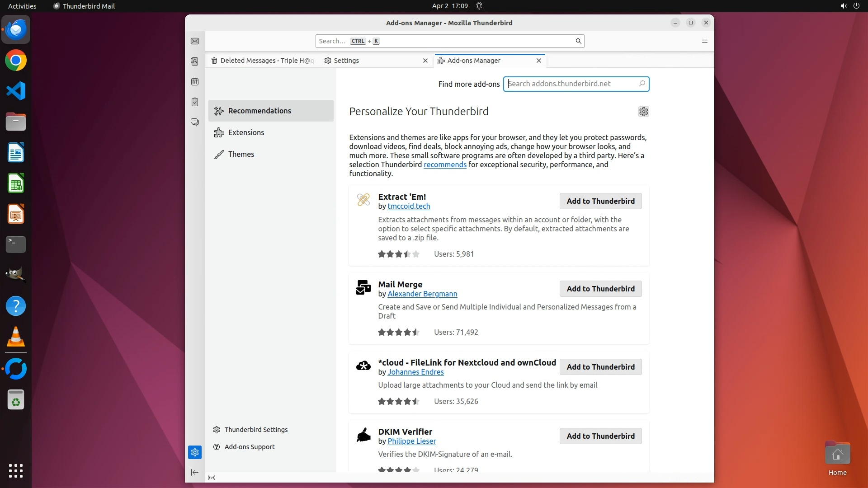Viewport: 868px width, 488px height.
Task: Select Extensions in the add-ons sidebar
Action: point(246,132)
